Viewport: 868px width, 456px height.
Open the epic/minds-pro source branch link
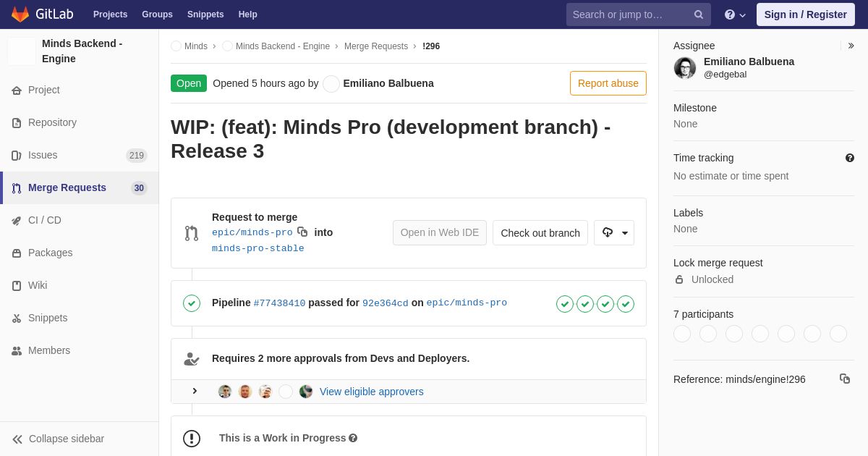tap(252, 232)
